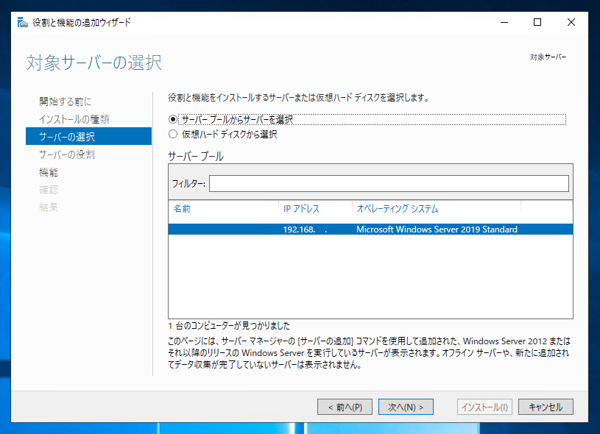This screenshot has width=600, height=434.
Task: Click the キャンセル button
Action: point(546,407)
